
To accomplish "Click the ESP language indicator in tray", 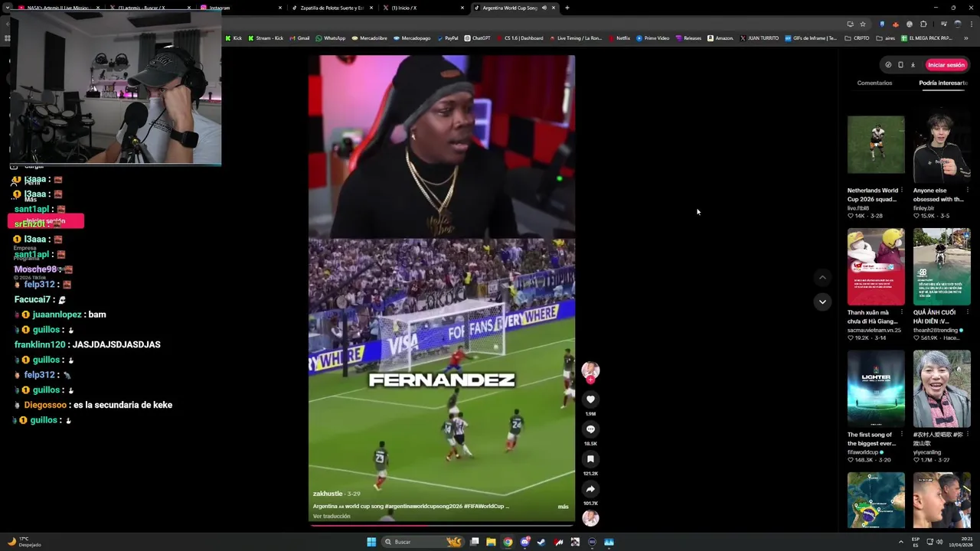I will [x=916, y=542].
